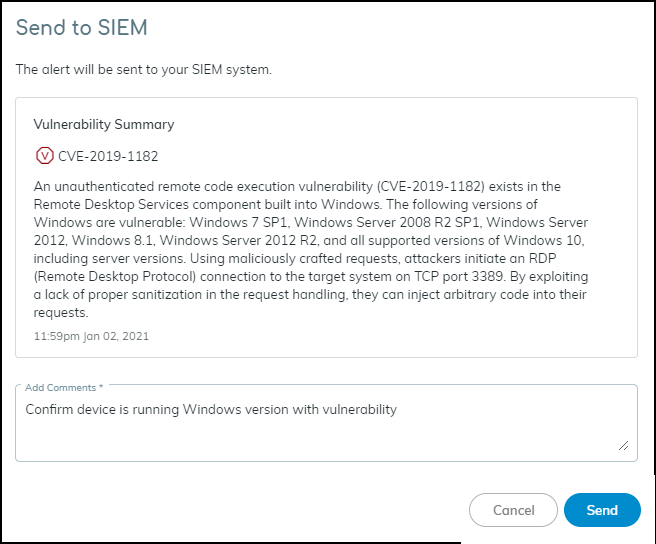656x544 pixels.
Task: Click the red V vulnerability icon
Action: coord(44,156)
